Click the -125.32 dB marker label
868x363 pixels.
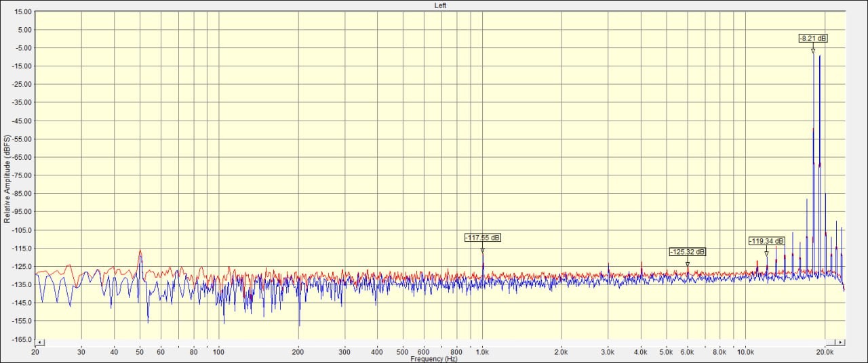click(x=688, y=252)
